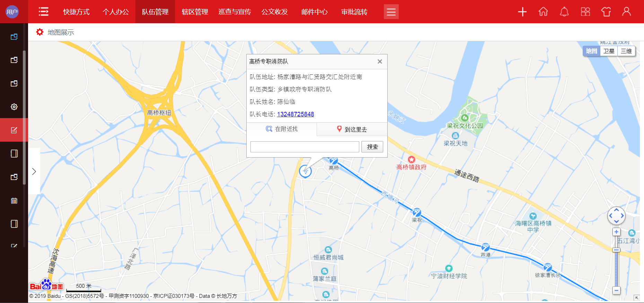Click the third sidebar window icon
644x303 pixels.
14,83
